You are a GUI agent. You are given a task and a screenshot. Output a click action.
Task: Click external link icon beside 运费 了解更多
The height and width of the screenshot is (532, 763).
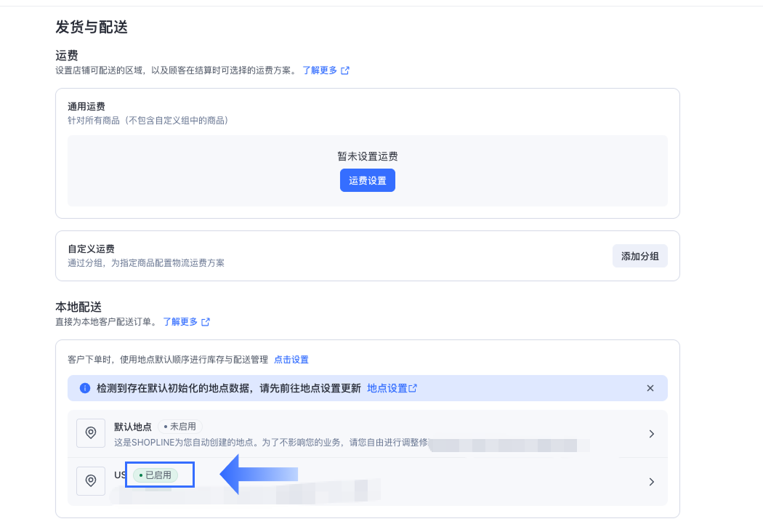(345, 70)
